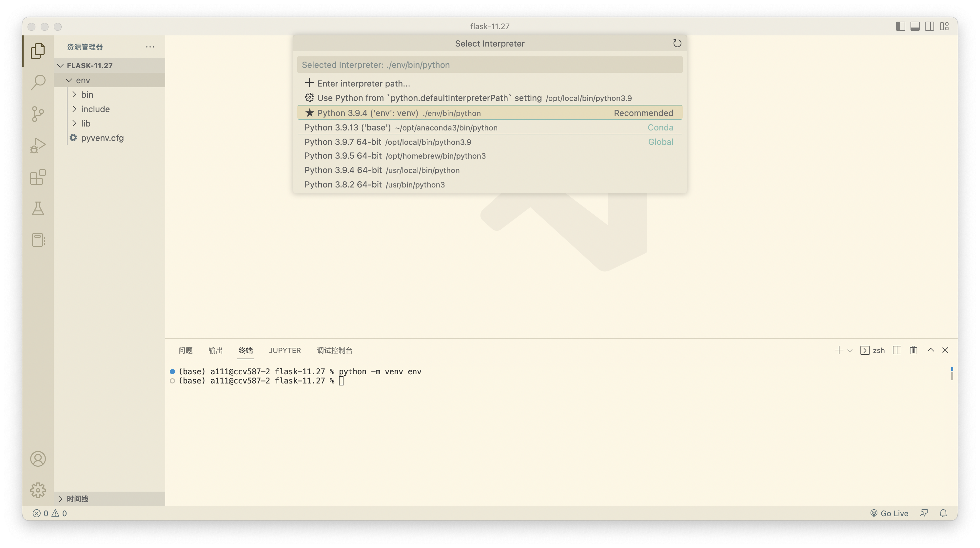Screen dimensions: 980x548
Task: Select Python 3.9.4 /usr/local/bin/python interpreter
Action: (x=490, y=170)
